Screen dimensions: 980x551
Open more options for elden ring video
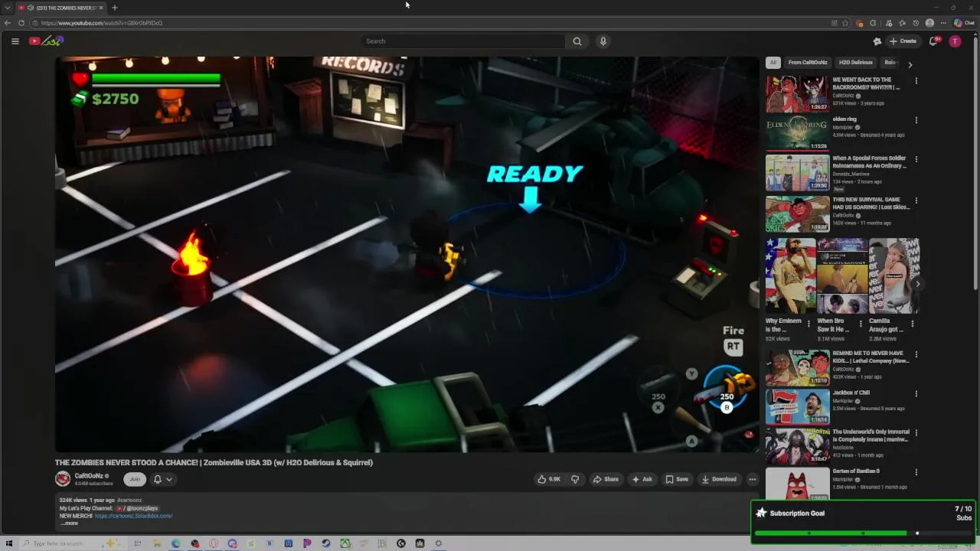pyautogui.click(x=916, y=120)
